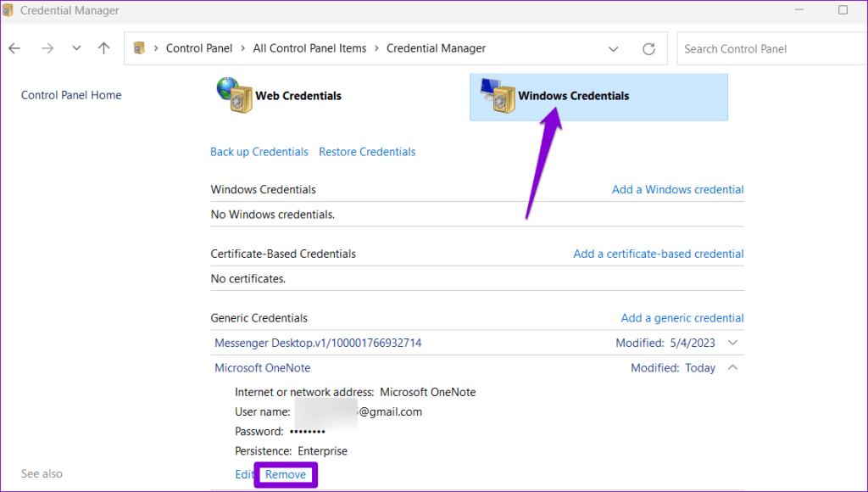This screenshot has height=492, width=868.
Task: Go up one level with Up arrow
Action: coord(103,48)
